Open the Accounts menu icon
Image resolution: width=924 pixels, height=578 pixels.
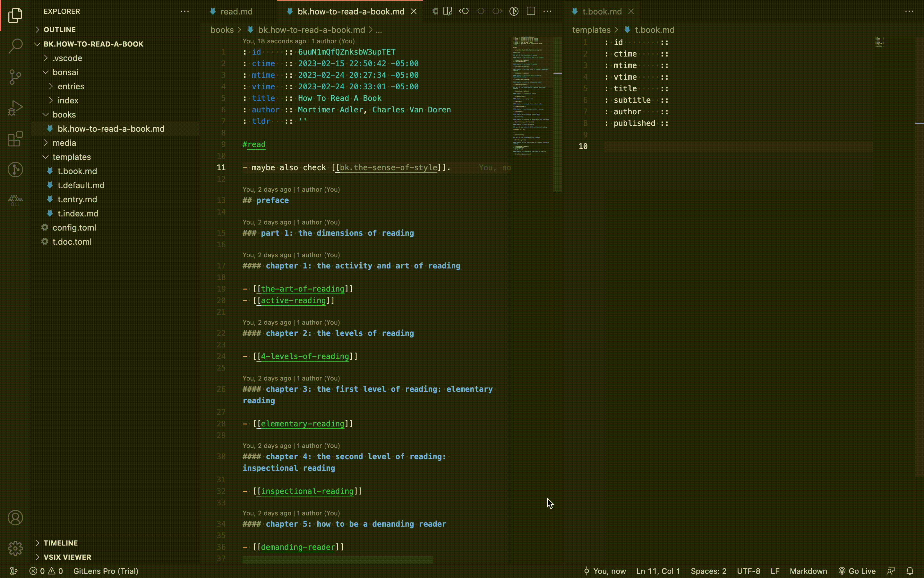(x=15, y=518)
